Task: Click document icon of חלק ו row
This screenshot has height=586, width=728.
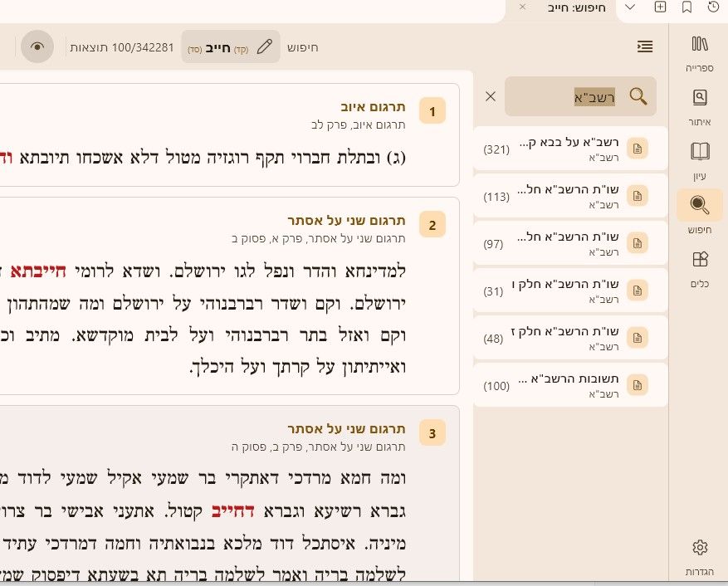Action: [638, 291]
